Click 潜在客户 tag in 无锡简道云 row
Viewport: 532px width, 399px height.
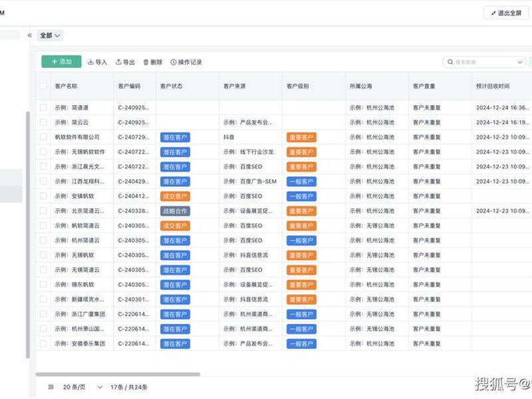point(175,270)
